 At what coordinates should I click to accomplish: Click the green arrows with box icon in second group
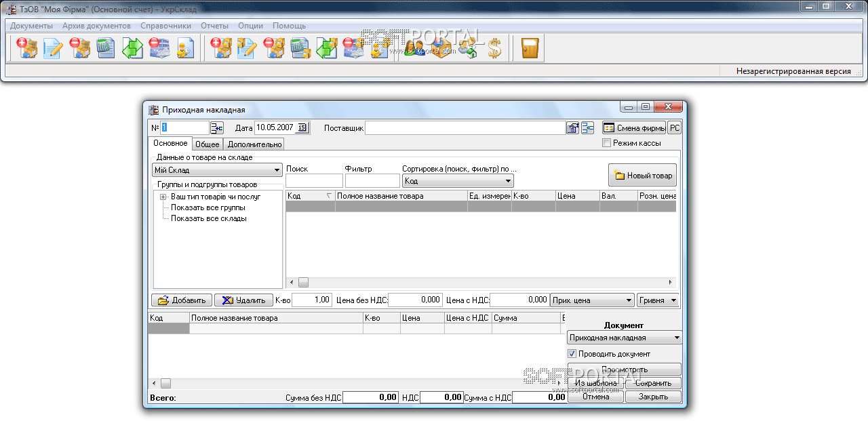pyautogui.click(x=327, y=48)
